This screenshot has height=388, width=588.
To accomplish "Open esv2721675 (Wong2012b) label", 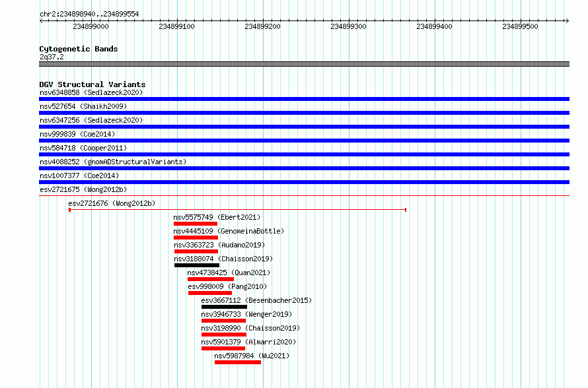I will (83, 189).
